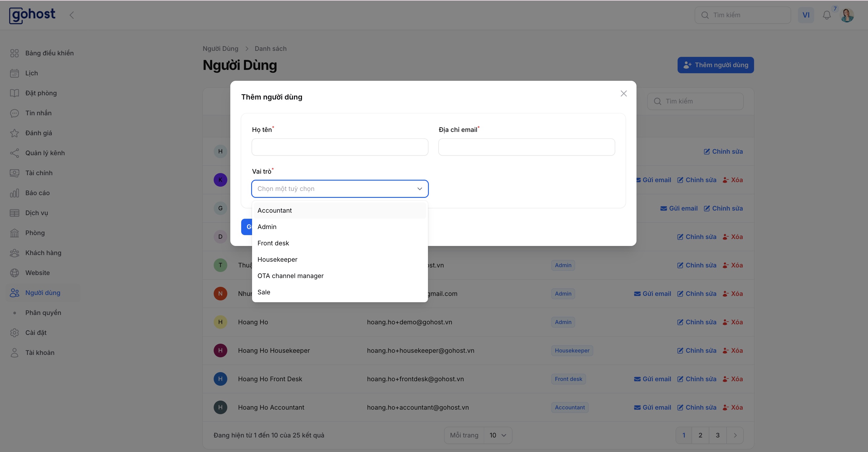Viewport: 868px width, 452px height.
Task: Click Thêm người dùng button
Action: (716, 65)
